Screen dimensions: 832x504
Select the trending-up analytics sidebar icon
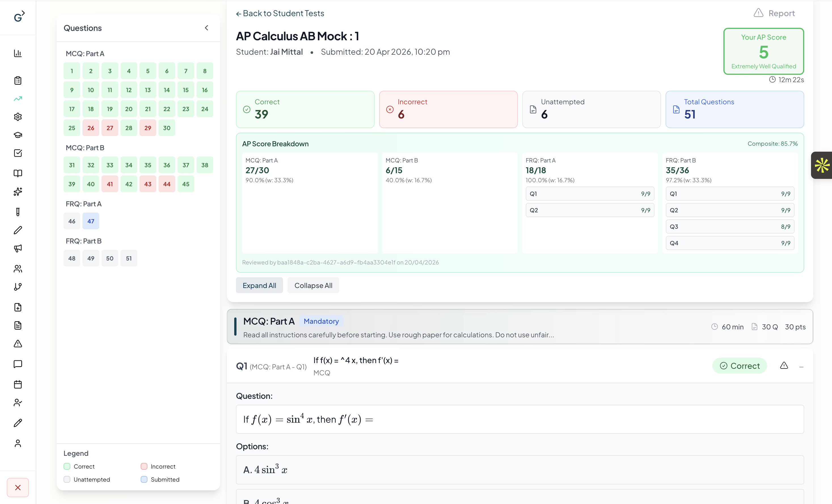coord(18,99)
